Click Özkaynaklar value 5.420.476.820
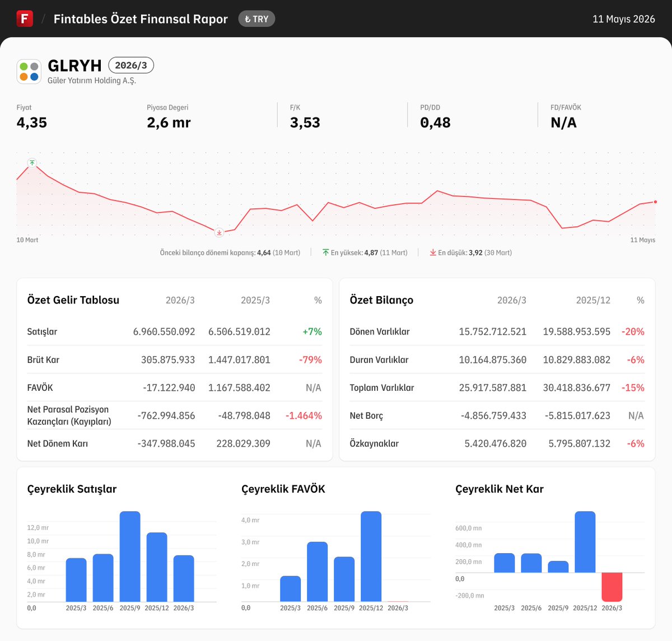 coord(496,443)
